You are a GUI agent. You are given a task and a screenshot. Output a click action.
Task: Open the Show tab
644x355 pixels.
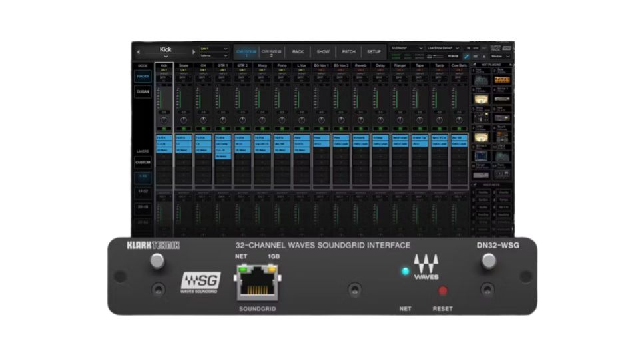point(323,52)
